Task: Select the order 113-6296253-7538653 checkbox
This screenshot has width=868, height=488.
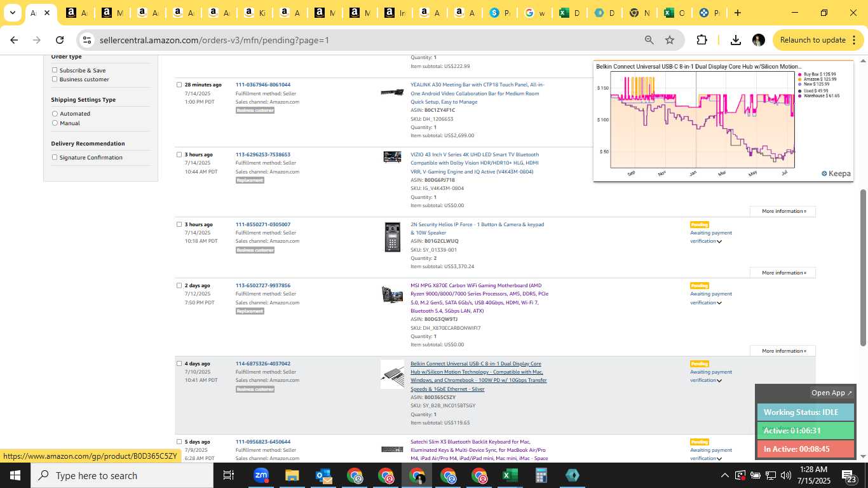Action: pos(179,154)
